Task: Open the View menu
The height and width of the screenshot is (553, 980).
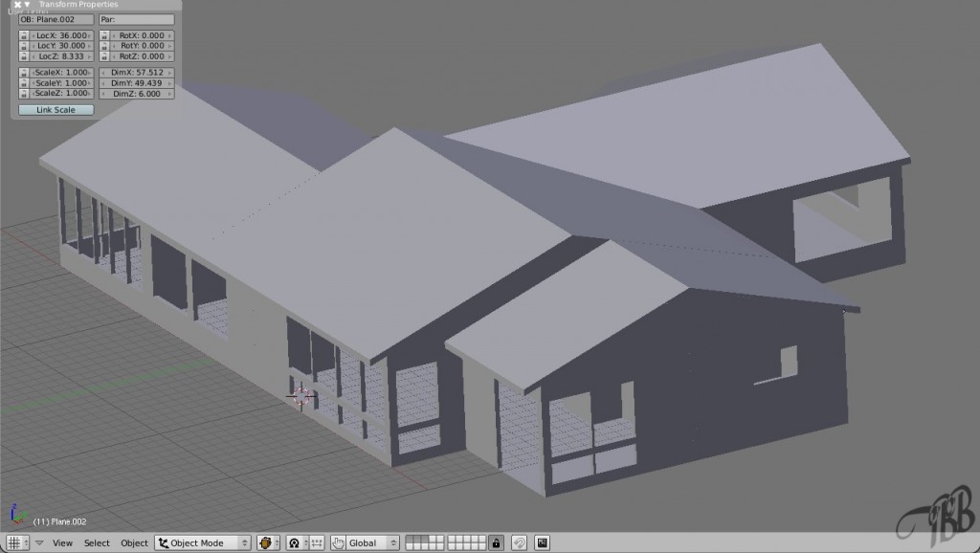Action: (x=62, y=543)
